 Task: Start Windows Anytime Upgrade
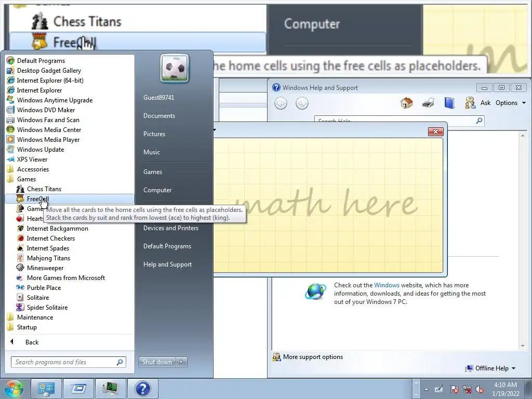pyautogui.click(x=55, y=100)
